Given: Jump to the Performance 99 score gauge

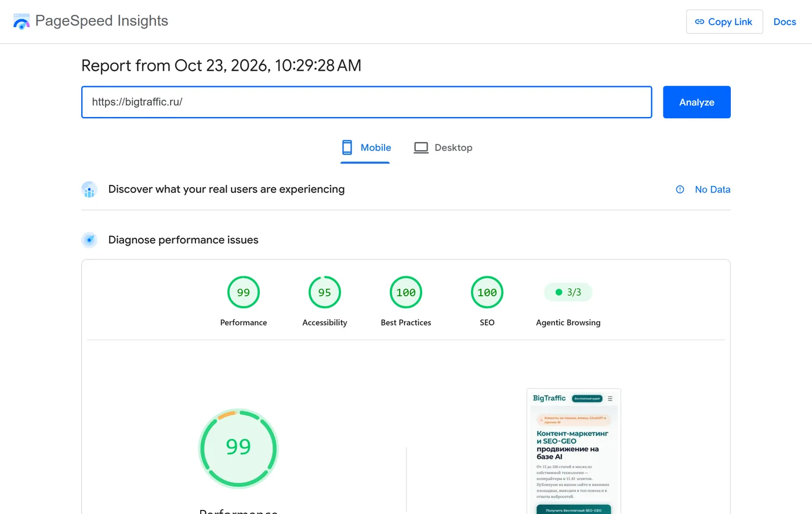Looking at the screenshot, I should point(244,301).
